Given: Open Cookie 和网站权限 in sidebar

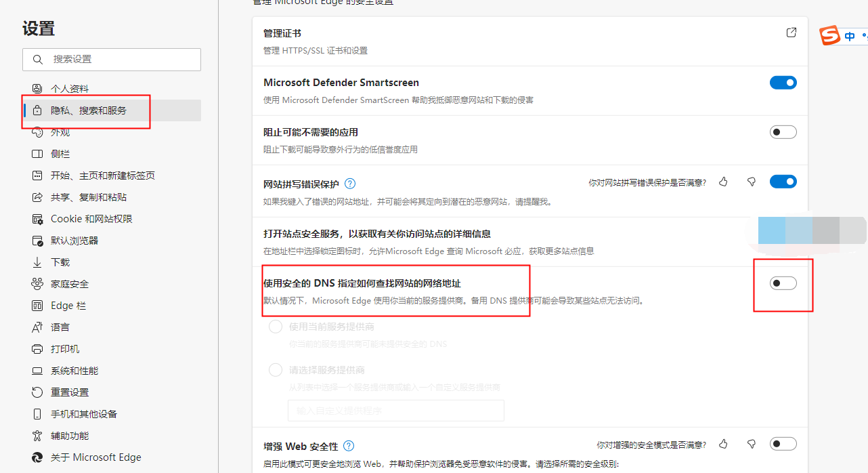Looking at the screenshot, I should pyautogui.click(x=91, y=219).
